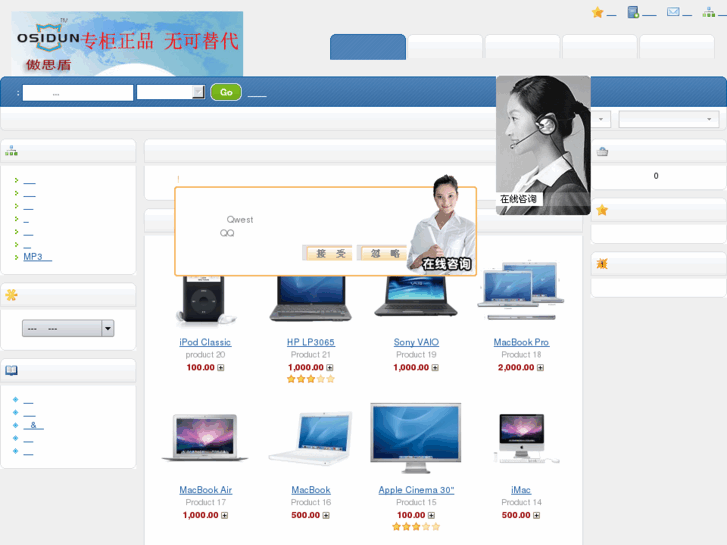Click the 忽略 ignore button in the popup
Viewport: 727px width, 545px height.
pyautogui.click(x=383, y=253)
